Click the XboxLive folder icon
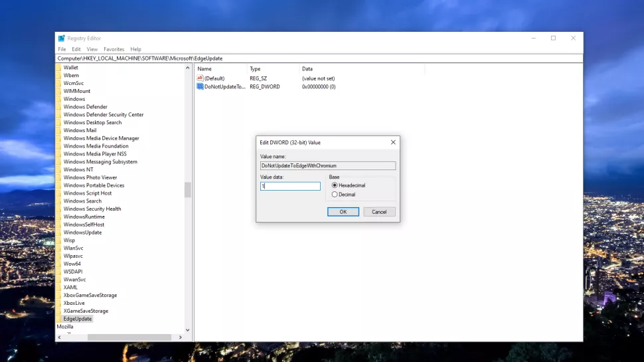This screenshot has height=362, width=644. coord(59,303)
